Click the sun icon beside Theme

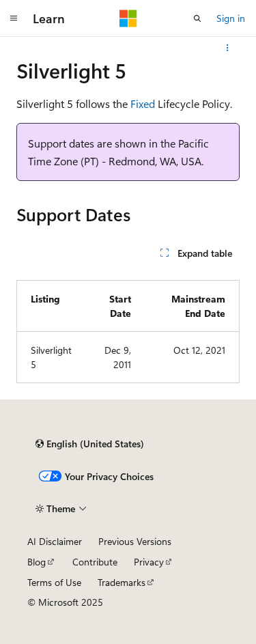pos(40,509)
